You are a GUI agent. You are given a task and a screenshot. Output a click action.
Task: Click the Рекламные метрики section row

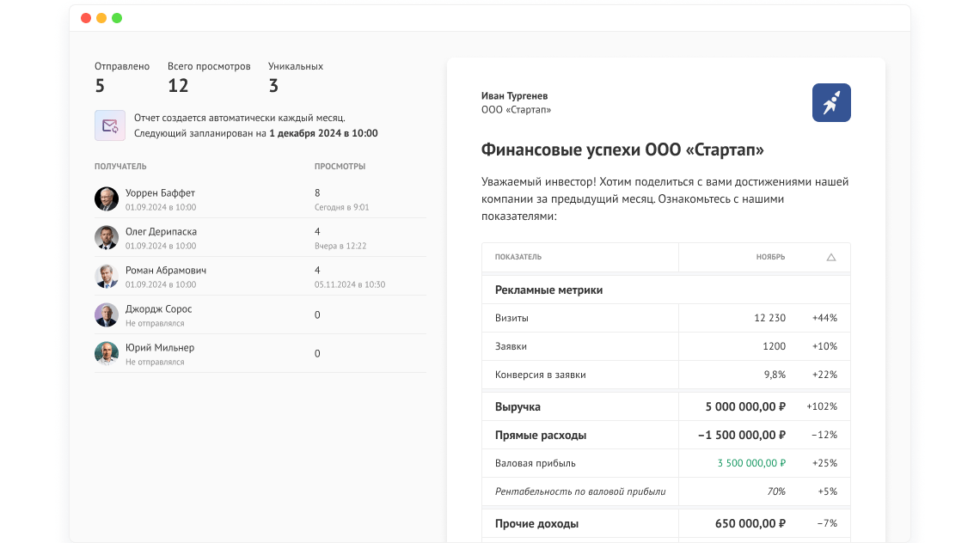[666, 290]
